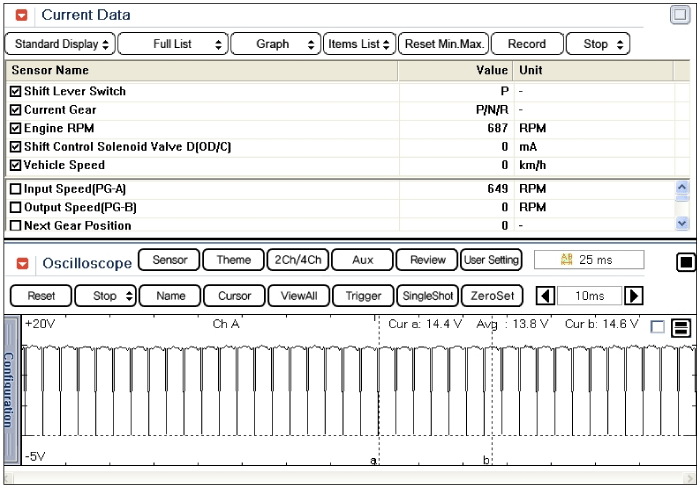700x487 pixels.
Task: Switch 2Ch/4Ch channel mode
Action: (x=298, y=260)
